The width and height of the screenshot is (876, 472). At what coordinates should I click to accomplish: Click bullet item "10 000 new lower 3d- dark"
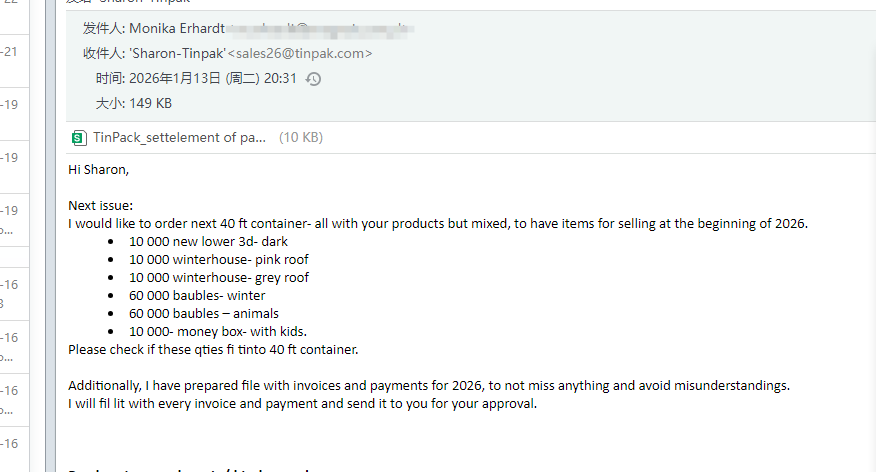tap(208, 241)
